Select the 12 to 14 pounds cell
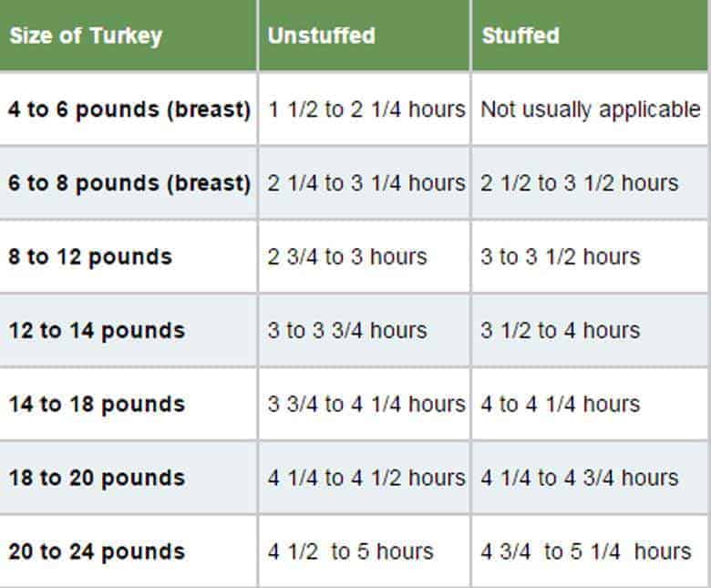Screen dimensions: 711x588 128,331
